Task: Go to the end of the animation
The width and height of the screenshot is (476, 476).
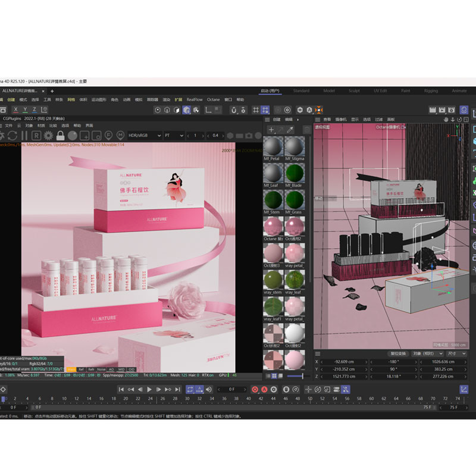Action: [177, 390]
